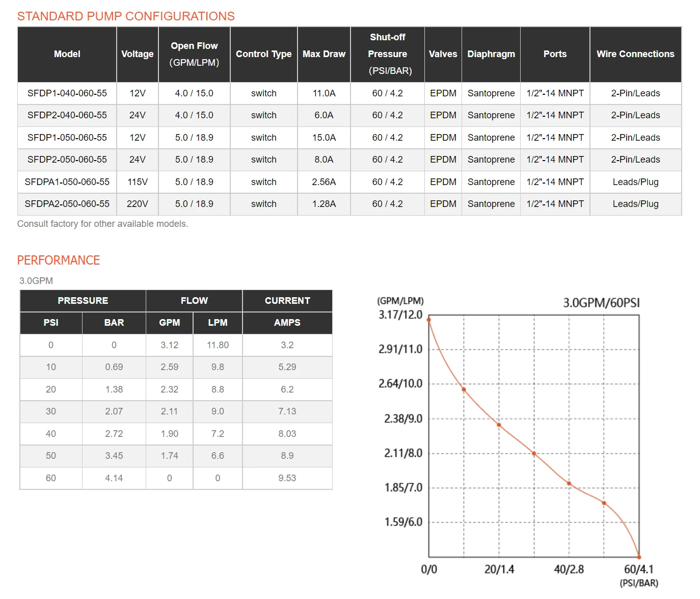This screenshot has width=700, height=599.
Task: Click the 3.0GPM/60PSI chart title
Action: 601,303
